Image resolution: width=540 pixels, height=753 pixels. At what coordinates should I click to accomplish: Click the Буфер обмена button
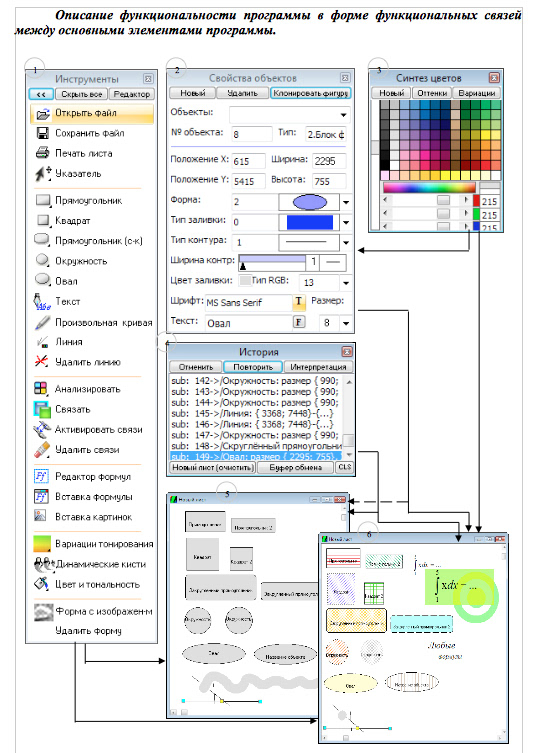[x=295, y=467]
